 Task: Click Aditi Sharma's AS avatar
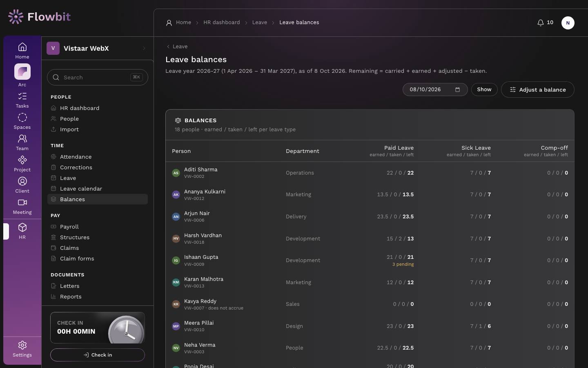click(x=176, y=173)
